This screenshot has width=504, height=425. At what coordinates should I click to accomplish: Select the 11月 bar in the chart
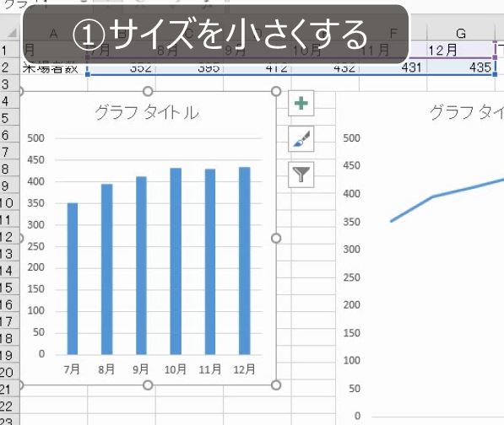click(210, 261)
